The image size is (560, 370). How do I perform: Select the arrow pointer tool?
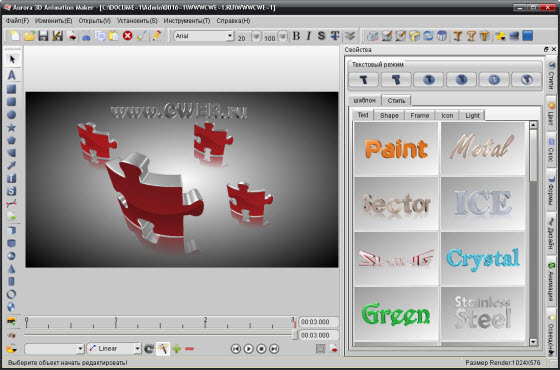point(12,59)
